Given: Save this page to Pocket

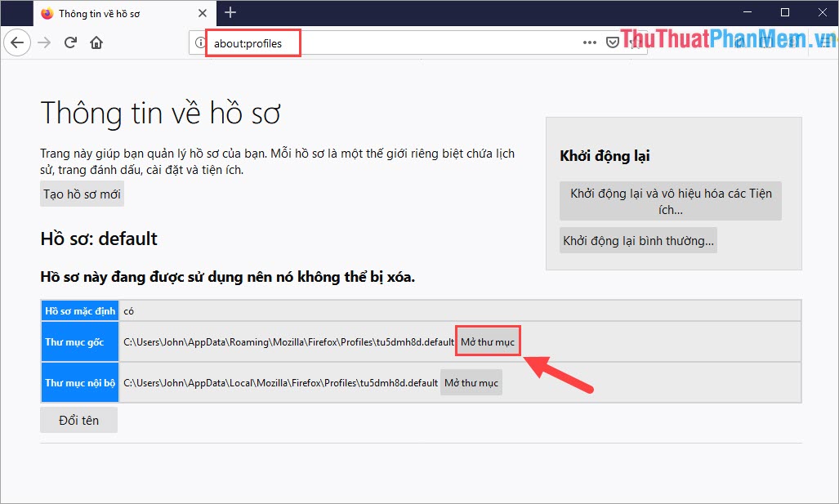Looking at the screenshot, I should pyautogui.click(x=613, y=42).
